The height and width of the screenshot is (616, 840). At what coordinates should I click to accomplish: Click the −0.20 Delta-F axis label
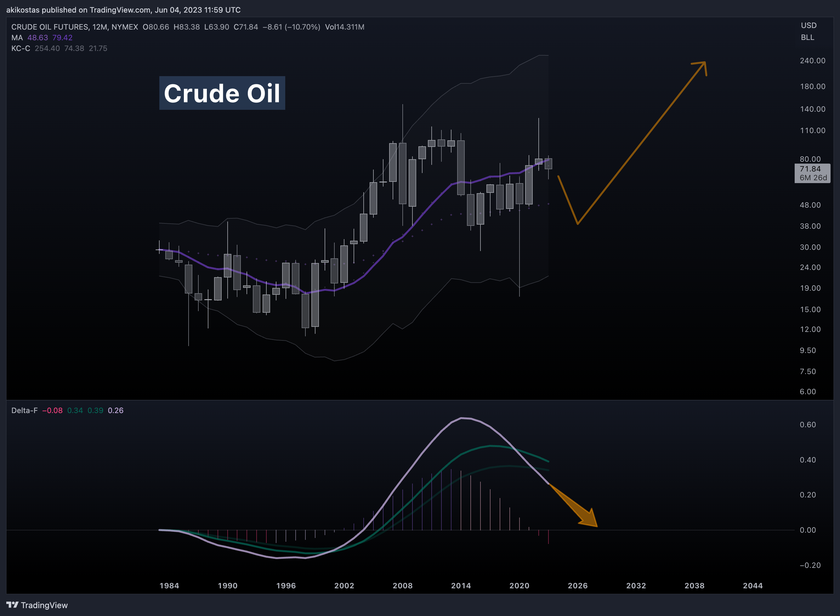point(810,565)
